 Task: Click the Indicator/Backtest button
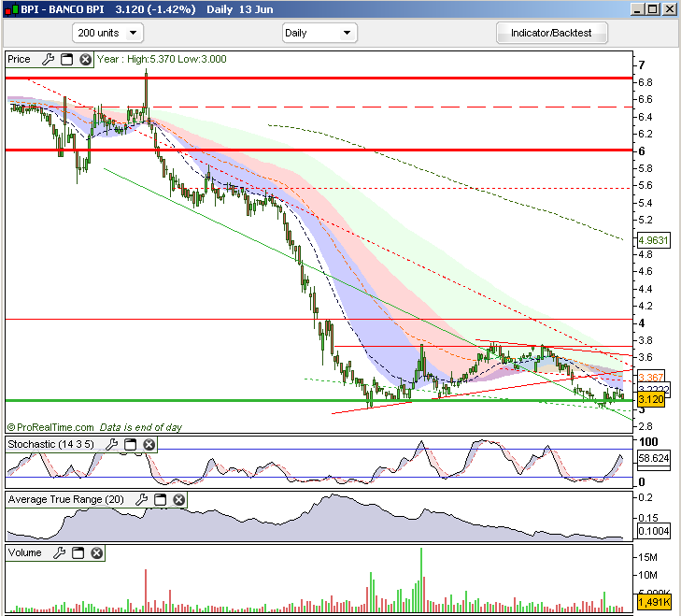click(x=551, y=33)
